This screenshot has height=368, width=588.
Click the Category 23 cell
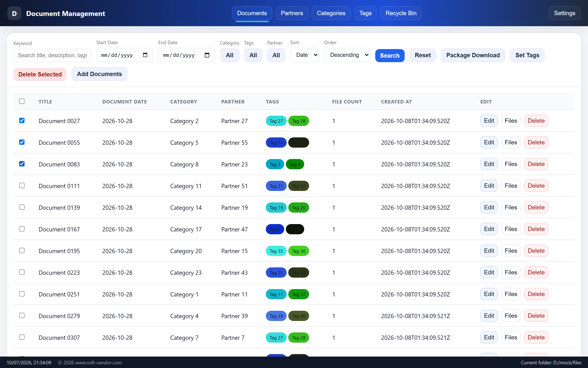[x=186, y=273]
